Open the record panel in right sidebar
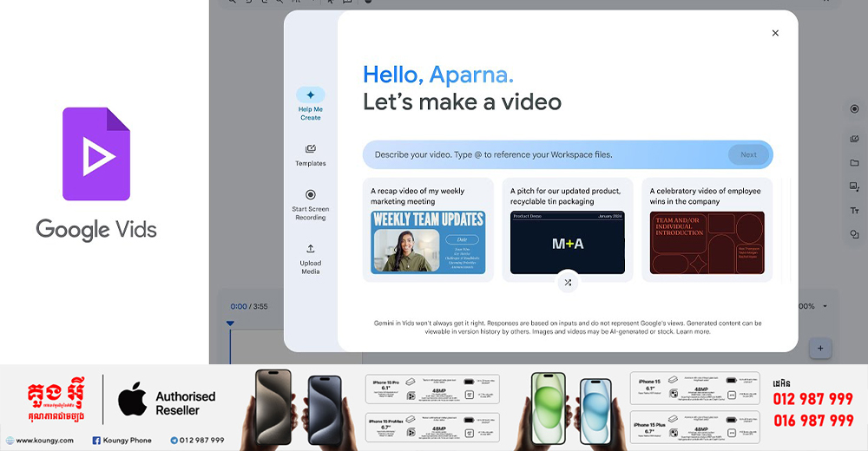The height and width of the screenshot is (451, 868). (x=854, y=109)
